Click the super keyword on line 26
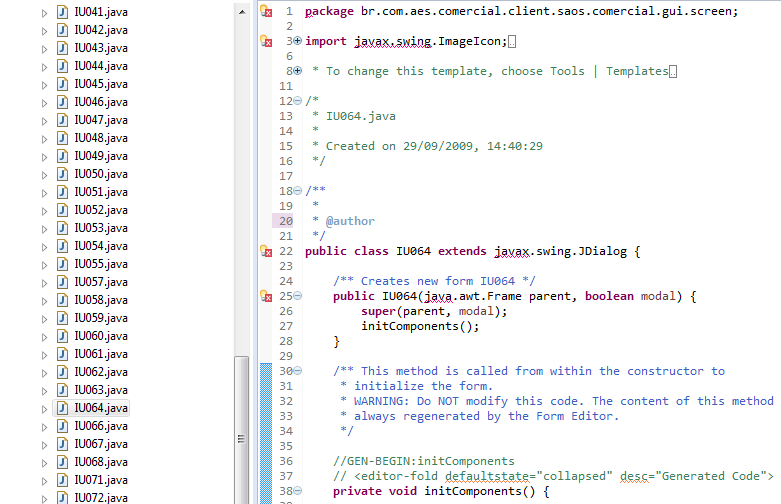Image resolution: width=781 pixels, height=504 pixels. (x=379, y=311)
